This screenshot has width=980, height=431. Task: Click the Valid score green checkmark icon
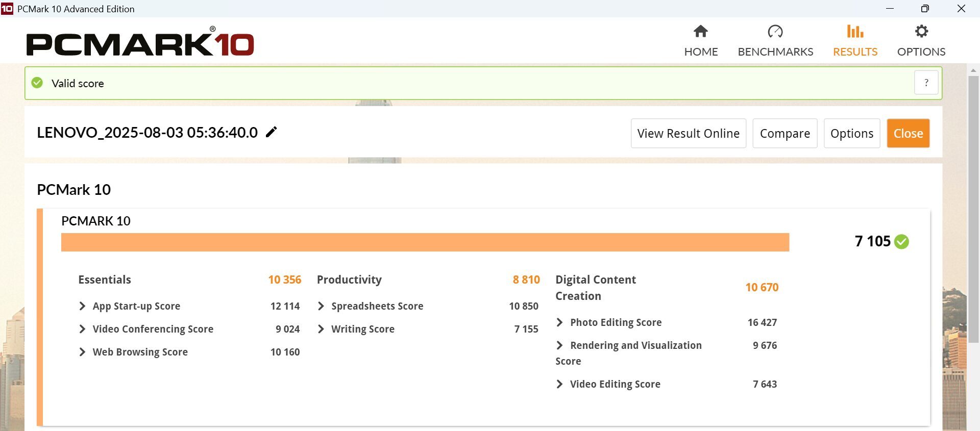pos(37,83)
